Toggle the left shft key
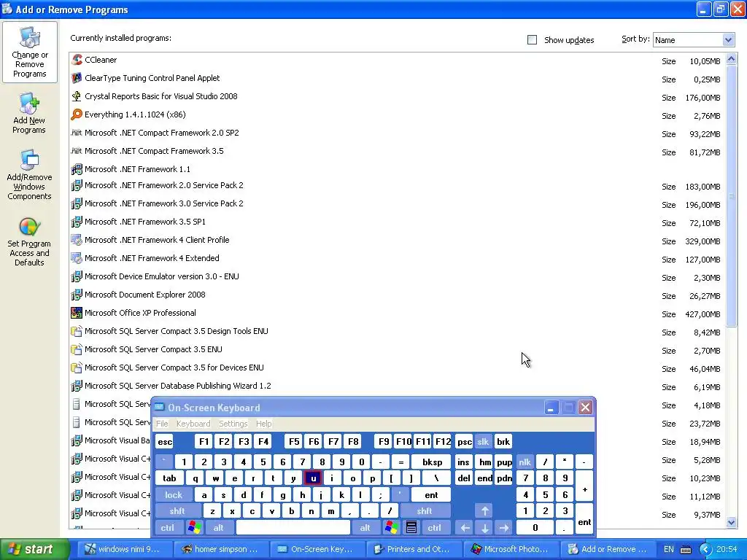Screen dimensions: 747x560 click(177, 511)
